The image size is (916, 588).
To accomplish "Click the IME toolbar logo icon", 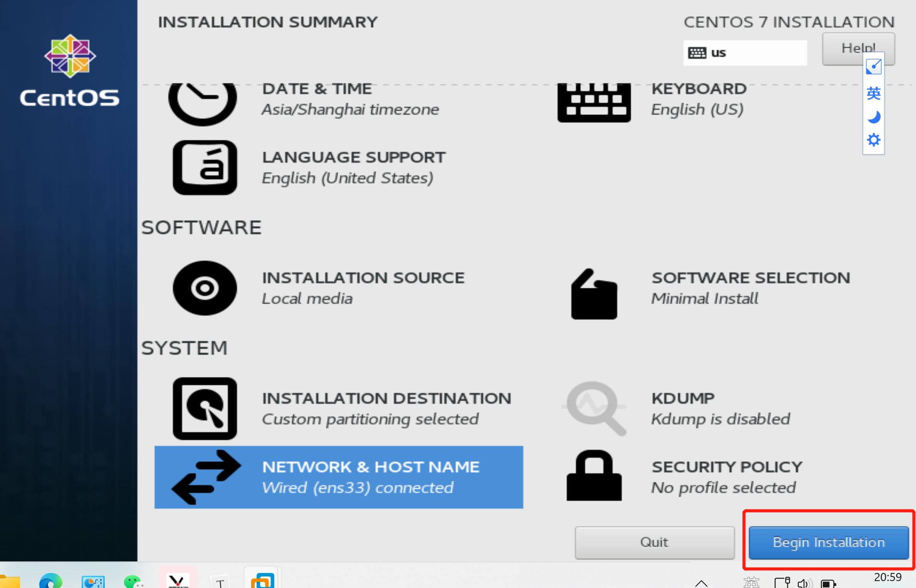I will coord(874,66).
